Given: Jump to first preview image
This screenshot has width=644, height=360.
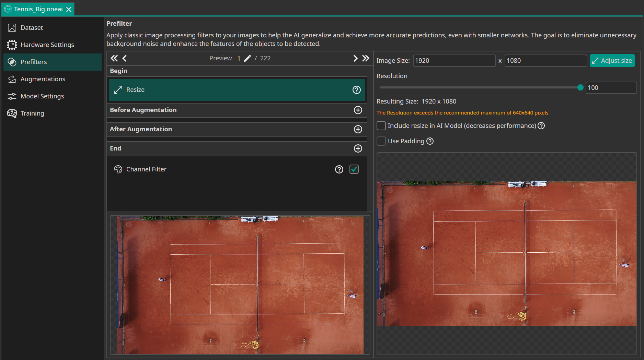Looking at the screenshot, I should pyautogui.click(x=114, y=58).
